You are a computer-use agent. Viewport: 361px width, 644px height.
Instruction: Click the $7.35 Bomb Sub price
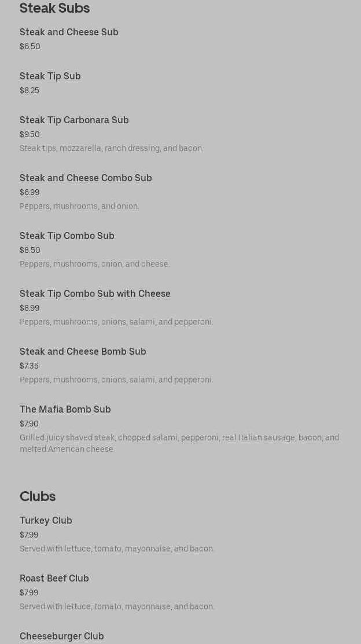click(29, 366)
